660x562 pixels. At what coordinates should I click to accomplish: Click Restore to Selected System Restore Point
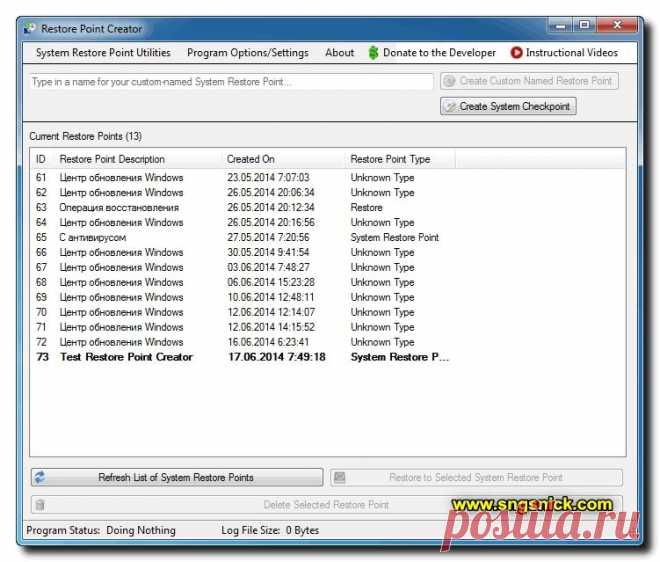476,477
